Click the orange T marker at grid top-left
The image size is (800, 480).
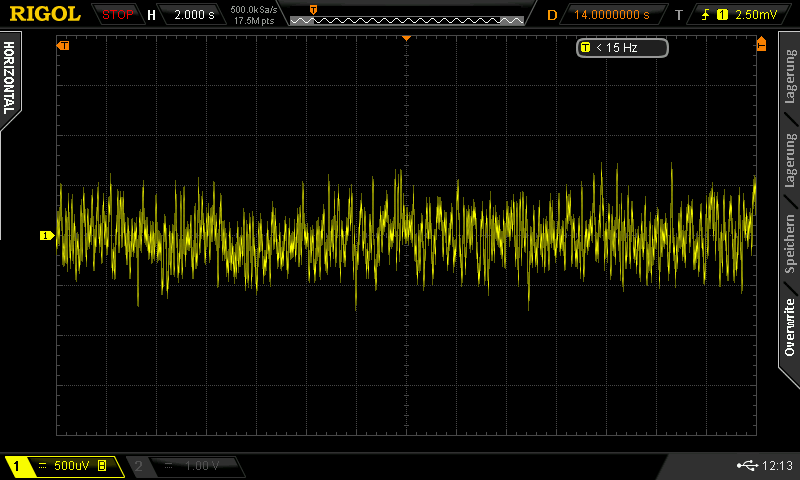[63, 46]
